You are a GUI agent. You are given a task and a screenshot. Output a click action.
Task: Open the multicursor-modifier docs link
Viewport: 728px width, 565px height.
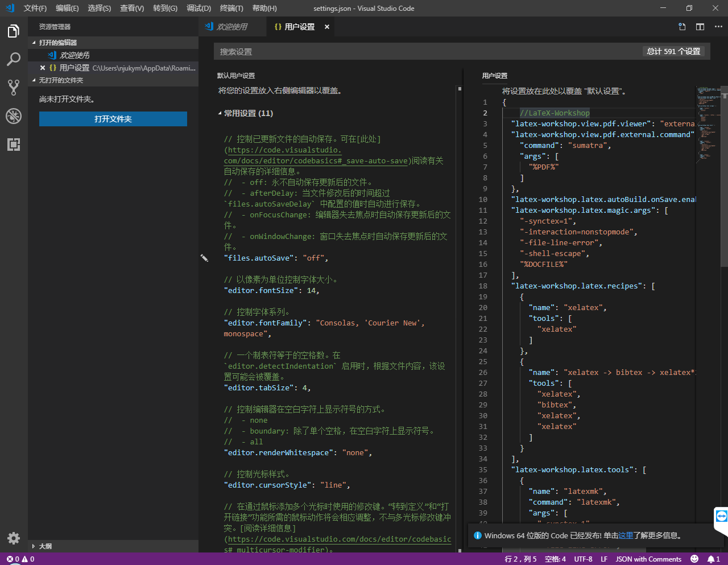(338, 545)
